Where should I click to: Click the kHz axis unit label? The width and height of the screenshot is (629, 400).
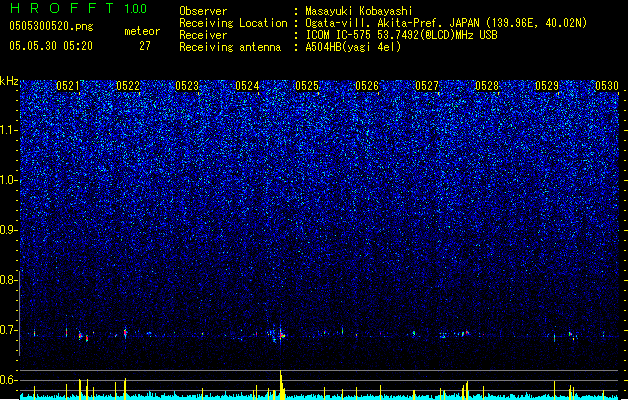(9, 81)
